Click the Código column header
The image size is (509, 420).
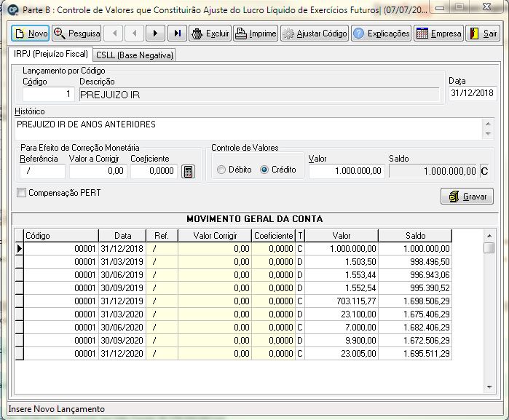61,236
